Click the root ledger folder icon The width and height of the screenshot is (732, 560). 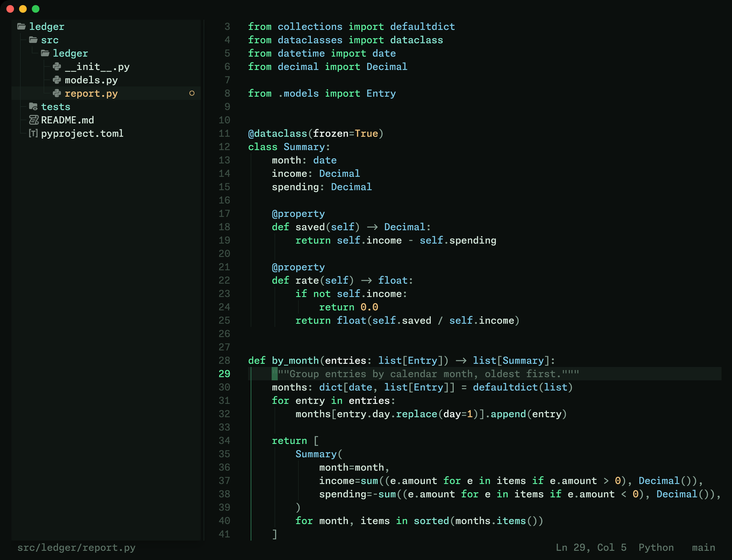22,26
